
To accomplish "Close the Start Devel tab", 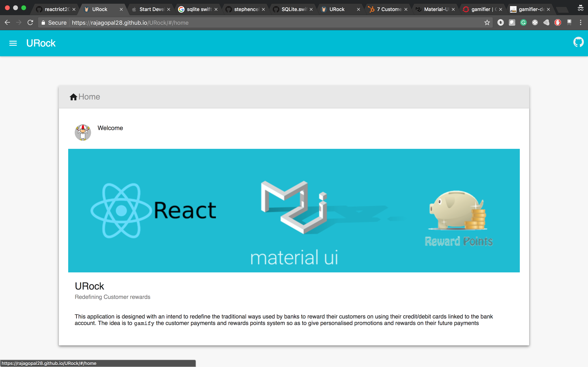I will [169, 9].
